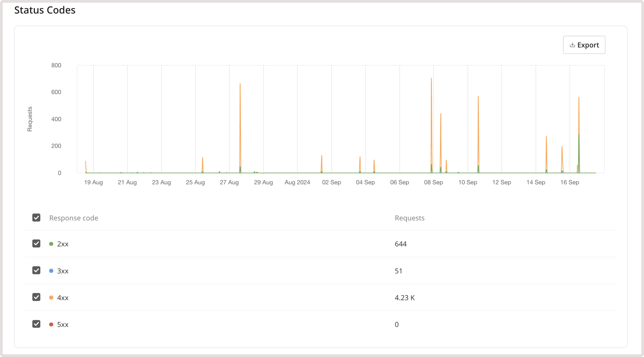Click the red dot beside 5xx
The height and width of the screenshot is (357, 644).
coord(51,325)
